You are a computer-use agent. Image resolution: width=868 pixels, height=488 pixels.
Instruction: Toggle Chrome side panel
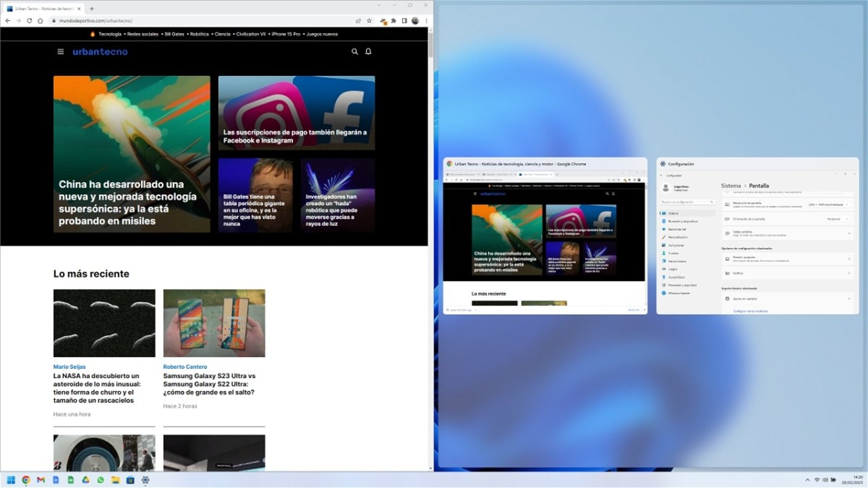(404, 20)
